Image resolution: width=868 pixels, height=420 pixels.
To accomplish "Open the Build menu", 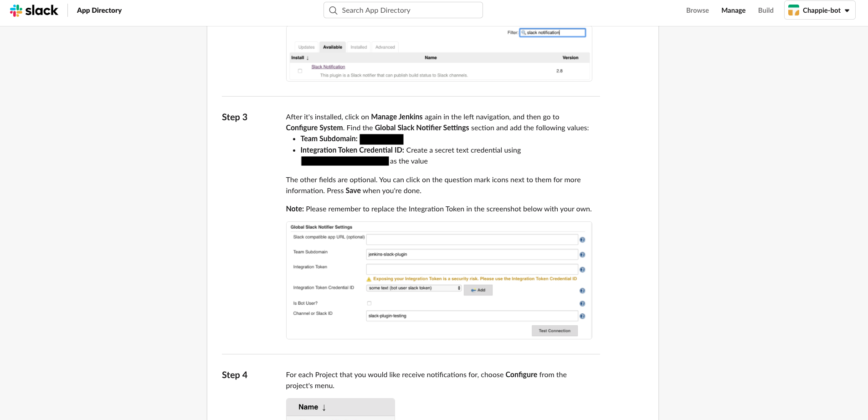I will pos(766,10).
